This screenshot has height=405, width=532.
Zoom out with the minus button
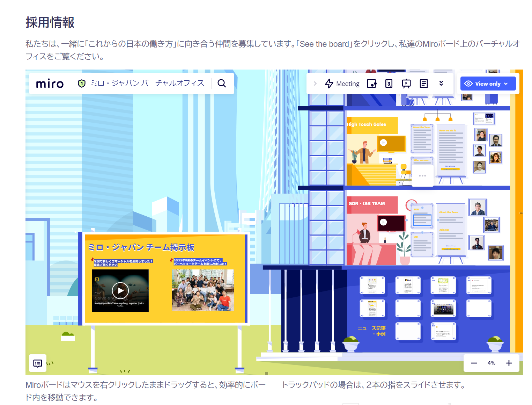(474, 363)
